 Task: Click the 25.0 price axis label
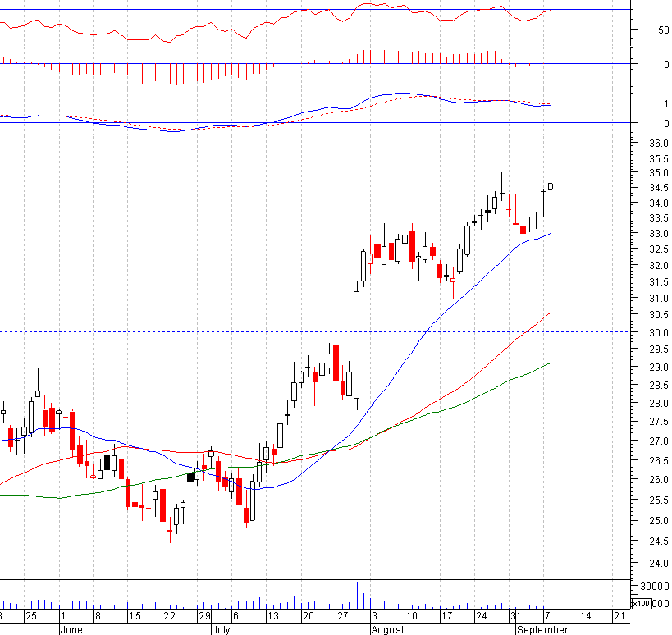659,521
